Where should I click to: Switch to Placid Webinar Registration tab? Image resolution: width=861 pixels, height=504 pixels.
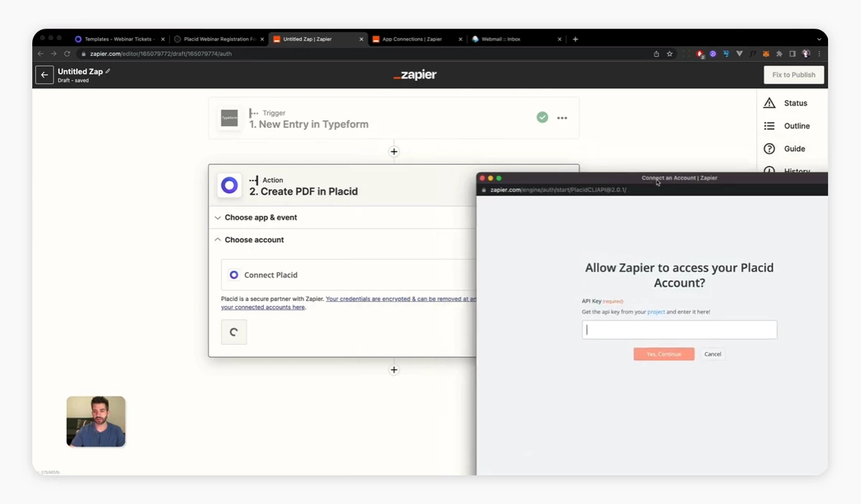click(x=218, y=39)
